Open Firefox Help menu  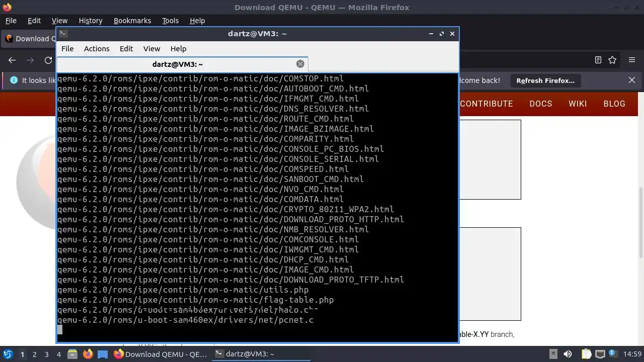(197, 21)
